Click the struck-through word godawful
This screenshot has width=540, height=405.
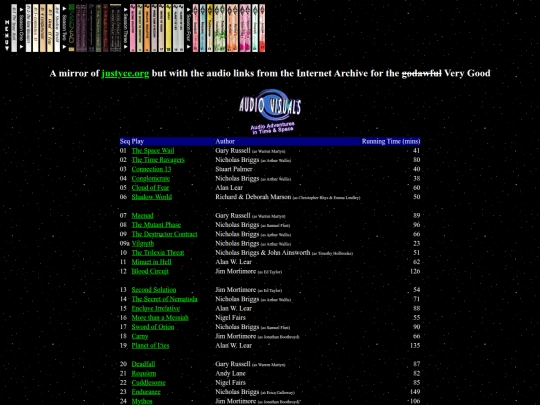click(x=422, y=73)
